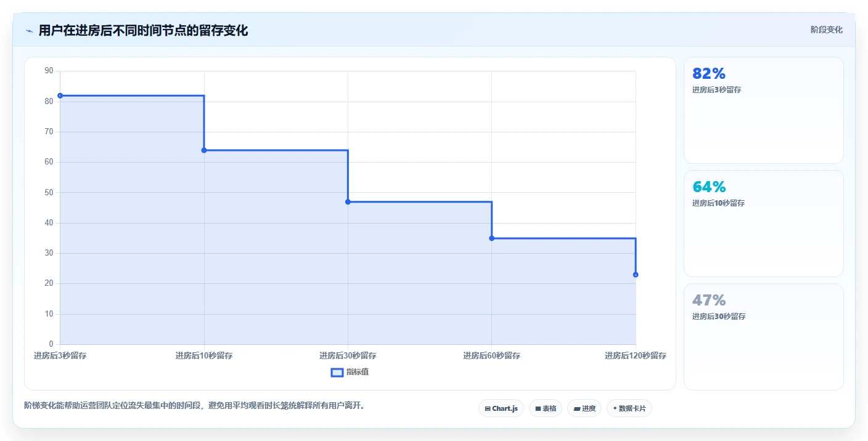Click x-axis label 进房后10秒留存

(x=204, y=355)
